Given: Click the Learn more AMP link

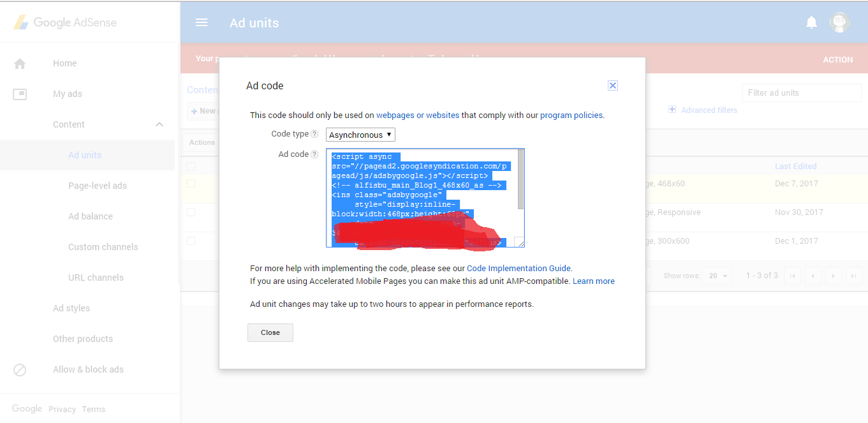Looking at the screenshot, I should [x=594, y=281].
